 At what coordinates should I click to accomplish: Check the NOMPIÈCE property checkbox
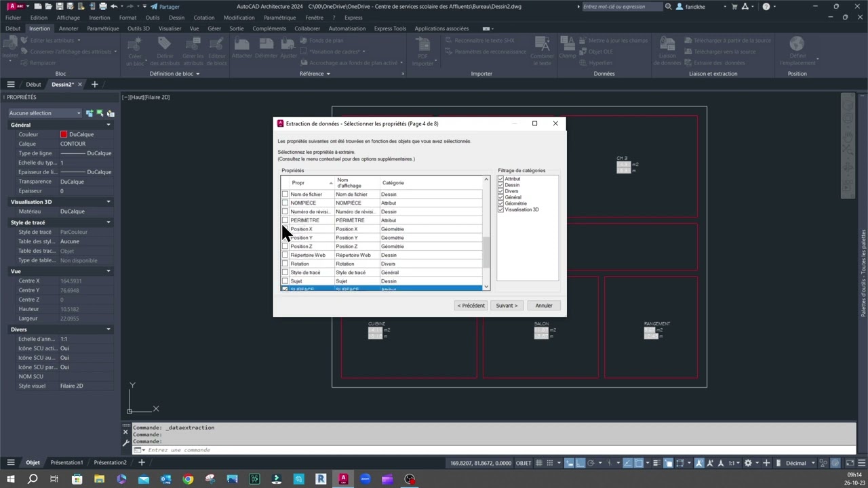(x=285, y=203)
